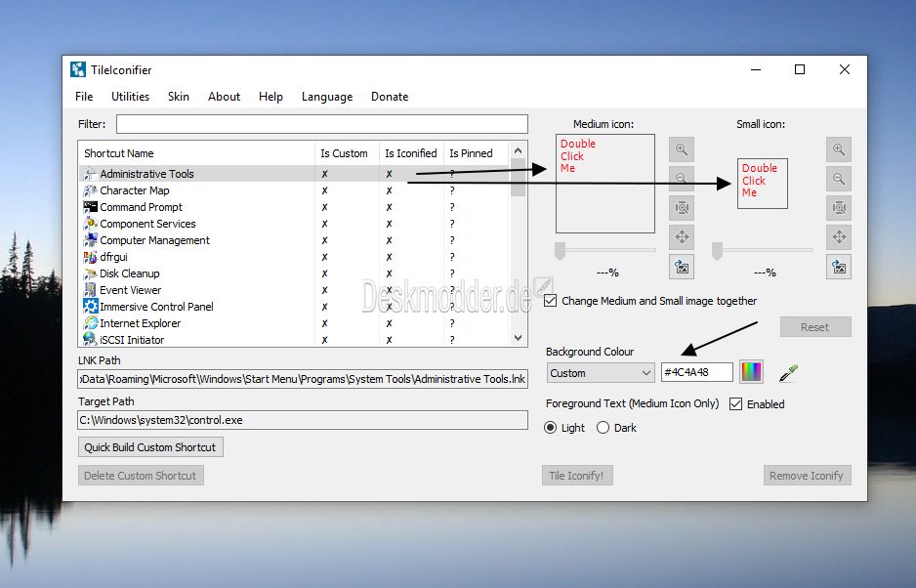Sort by Is Pinned column header
916x588 pixels.
pyautogui.click(x=476, y=153)
